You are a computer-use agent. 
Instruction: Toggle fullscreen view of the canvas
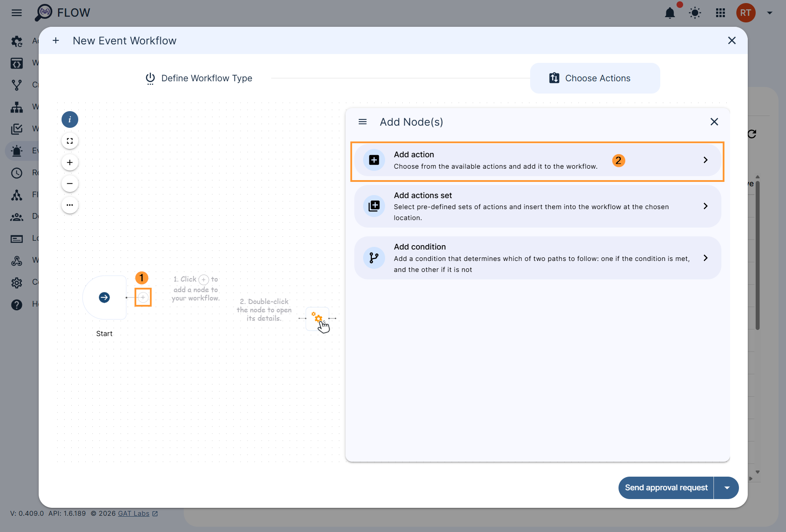(x=69, y=141)
